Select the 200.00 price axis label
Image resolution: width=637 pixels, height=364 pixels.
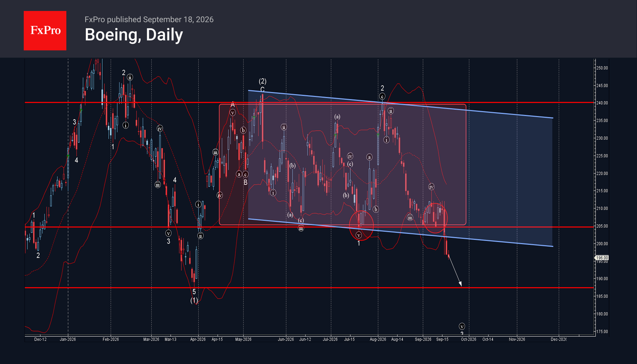coord(602,244)
